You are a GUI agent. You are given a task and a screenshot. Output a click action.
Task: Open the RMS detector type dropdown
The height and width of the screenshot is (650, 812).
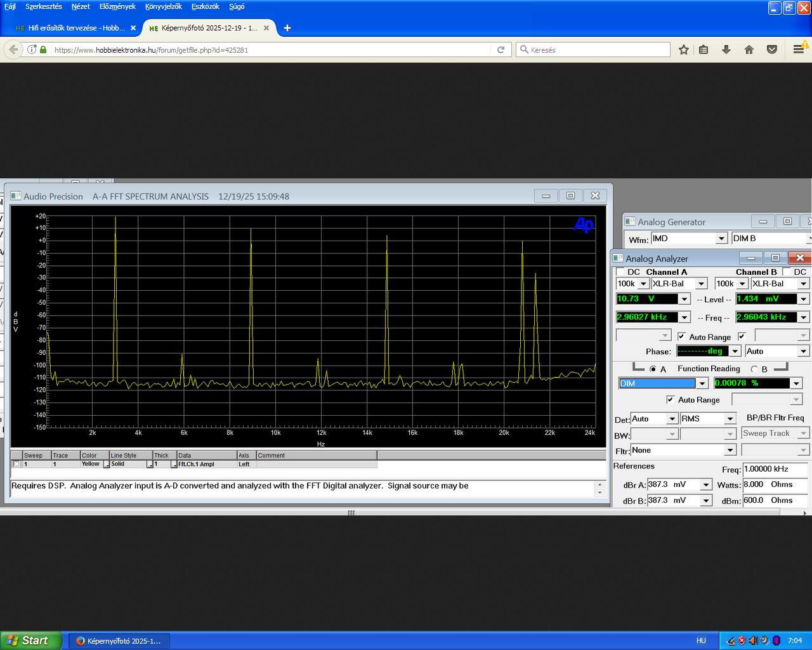pyautogui.click(x=730, y=419)
